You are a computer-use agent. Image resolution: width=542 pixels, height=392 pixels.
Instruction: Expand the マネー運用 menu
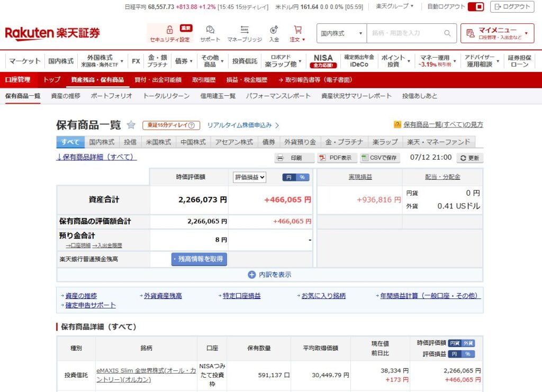pyautogui.click(x=437, y=61)
